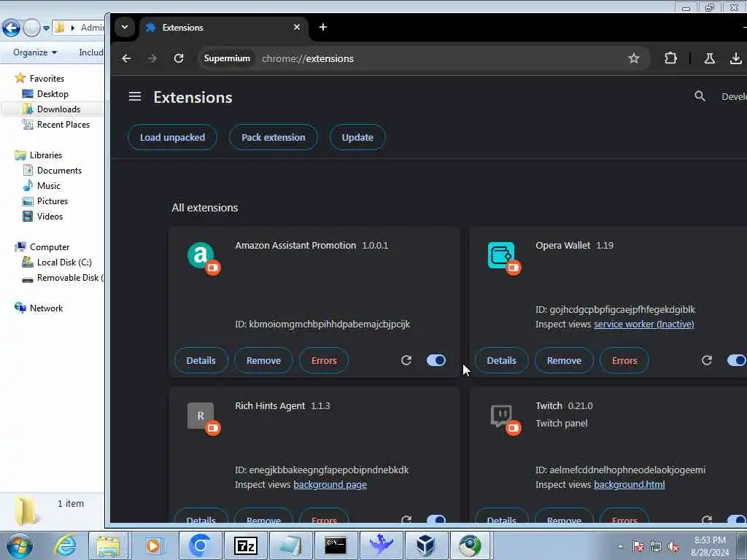Open Music library in Explorer
The image size is (747, 560).
[42, 186]
